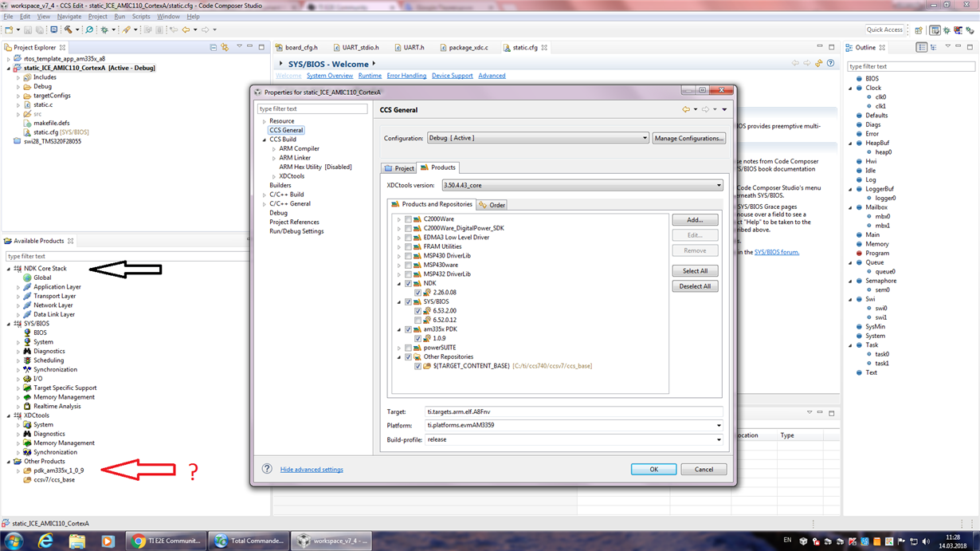Click Collapse All icon in Project Explorer

213,47
